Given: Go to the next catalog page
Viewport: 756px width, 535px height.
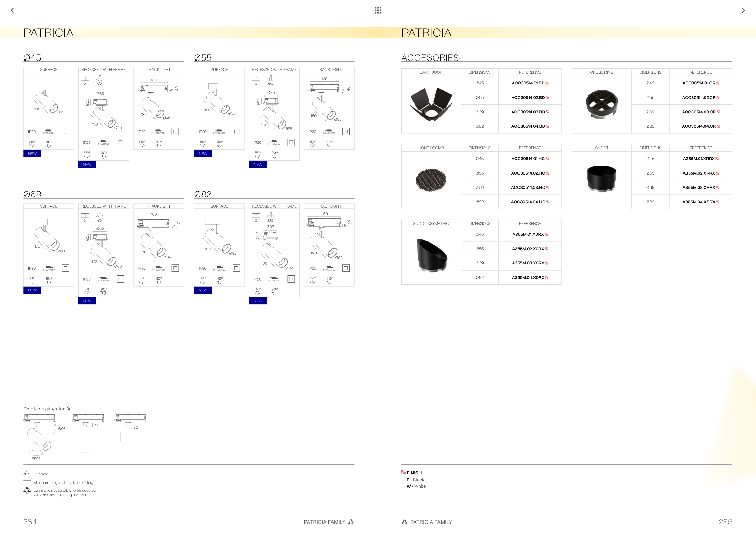Looking at the screenshot, I should [x=743, y=11].
